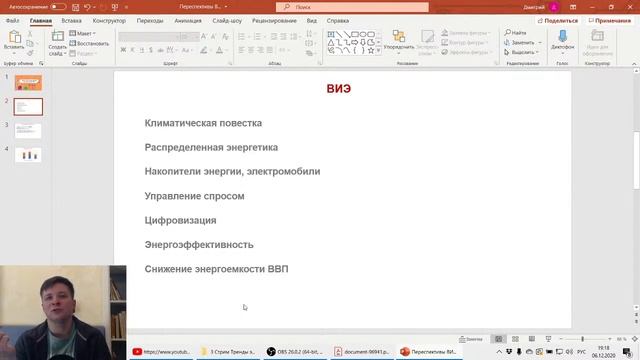This screenshot has height=360, width=640.
Task: Justify the text alignment
Action: (269, 50)
